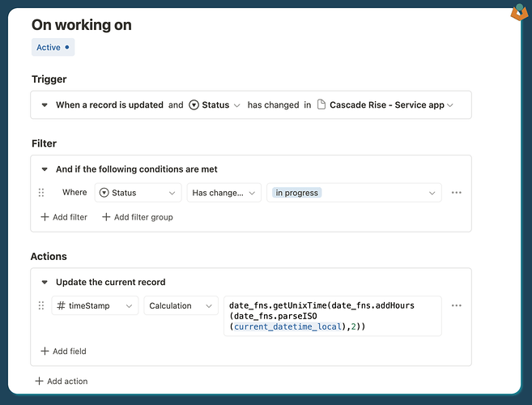This screenshot has height=405, width=532.
Task: Click the orange logo icon in top corner
Action: (x=519, y=12)
